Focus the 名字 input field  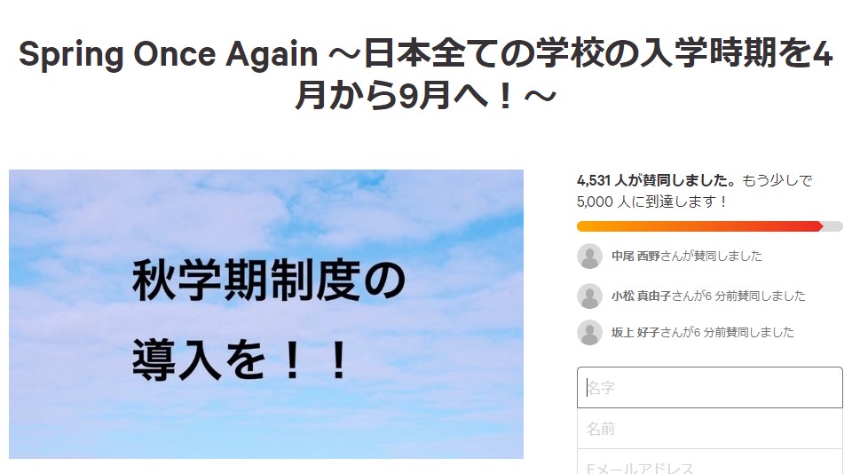tap(710, 388)
